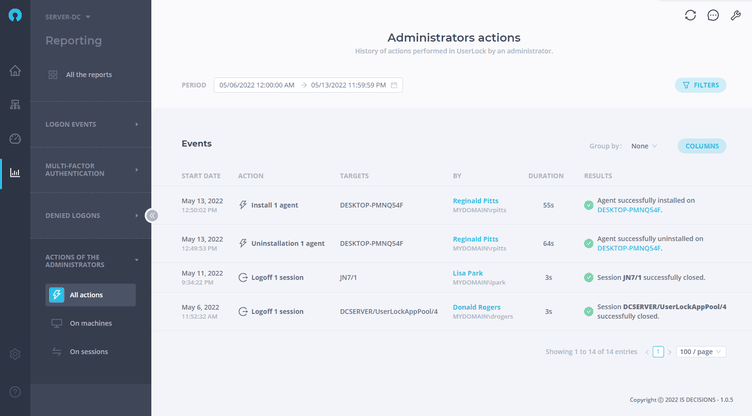
Task: Click the refresh icon at top right
Action: (690, 15)
